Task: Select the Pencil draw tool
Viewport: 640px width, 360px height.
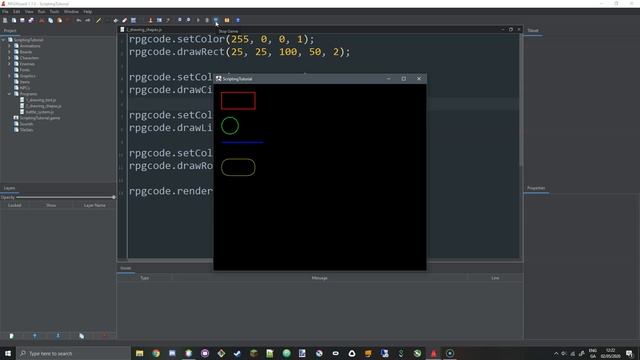Action: [x=98, y=20]
